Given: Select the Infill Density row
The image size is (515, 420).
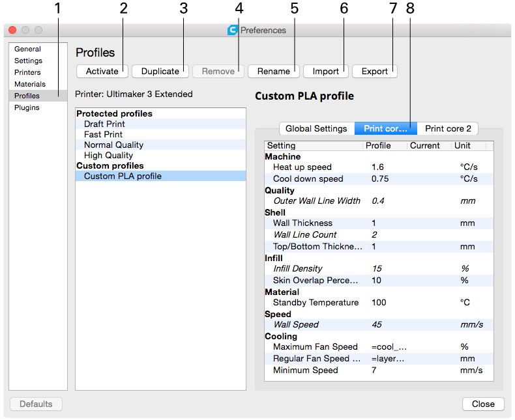Looking at the screenshot, I should click(x=379, y=269).
